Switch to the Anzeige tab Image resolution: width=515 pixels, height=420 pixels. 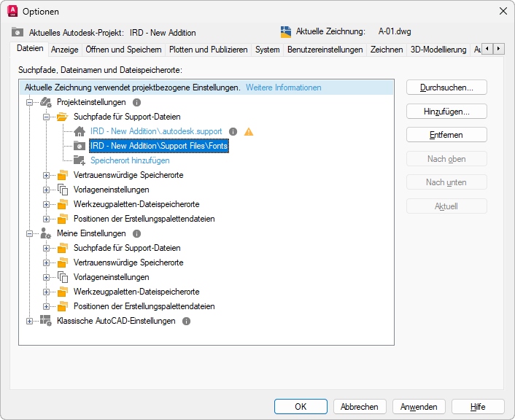65,50
